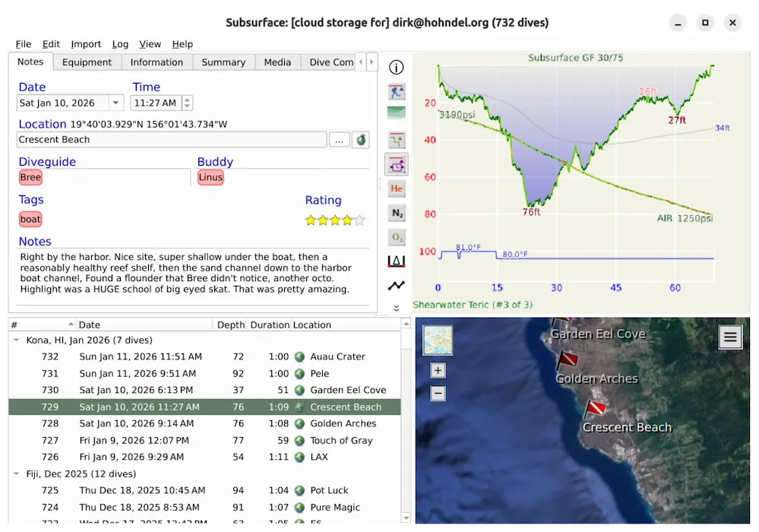This screenshot has height=532, width=759.
Task: Switch to the Equipment tab
Action: tap(87, 62)
